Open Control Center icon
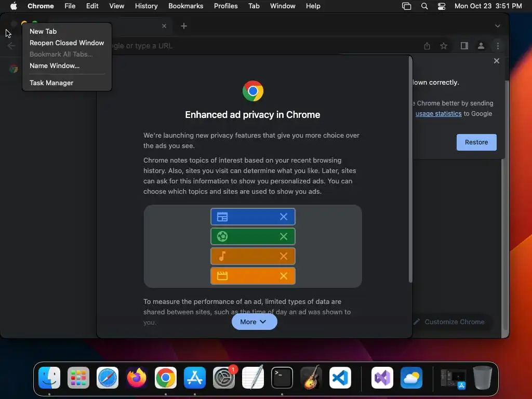532x399 pixels. (442, 6)
